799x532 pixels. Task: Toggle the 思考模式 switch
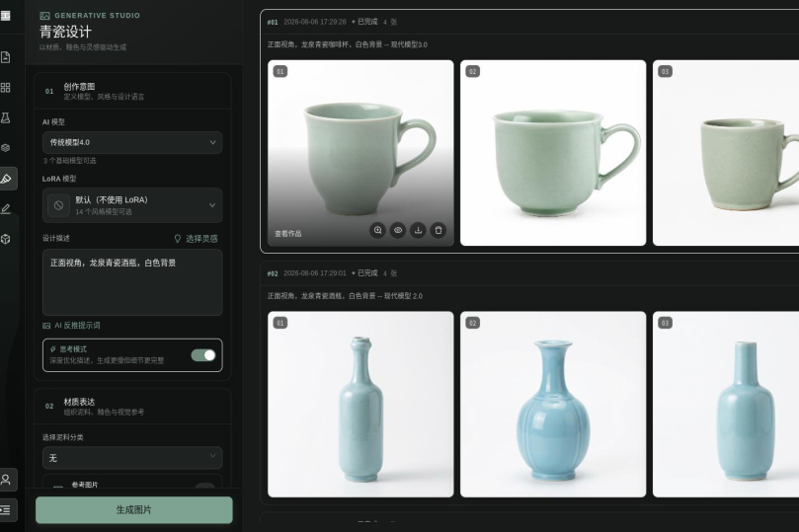(203, 355)
